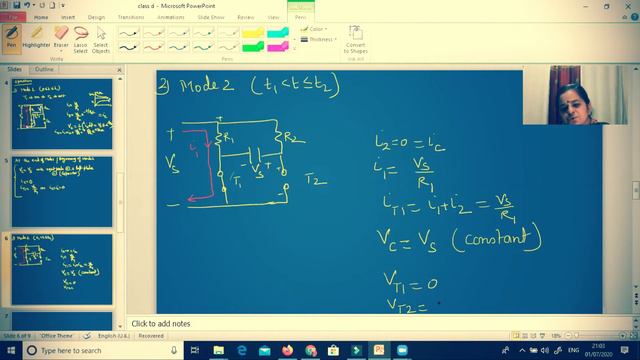Switch to Reading view in status bar

tap(533, 336)
